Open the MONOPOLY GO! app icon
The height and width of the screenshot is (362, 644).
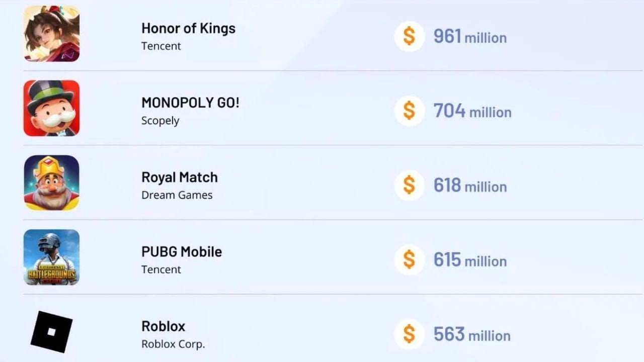pos(51,108)
